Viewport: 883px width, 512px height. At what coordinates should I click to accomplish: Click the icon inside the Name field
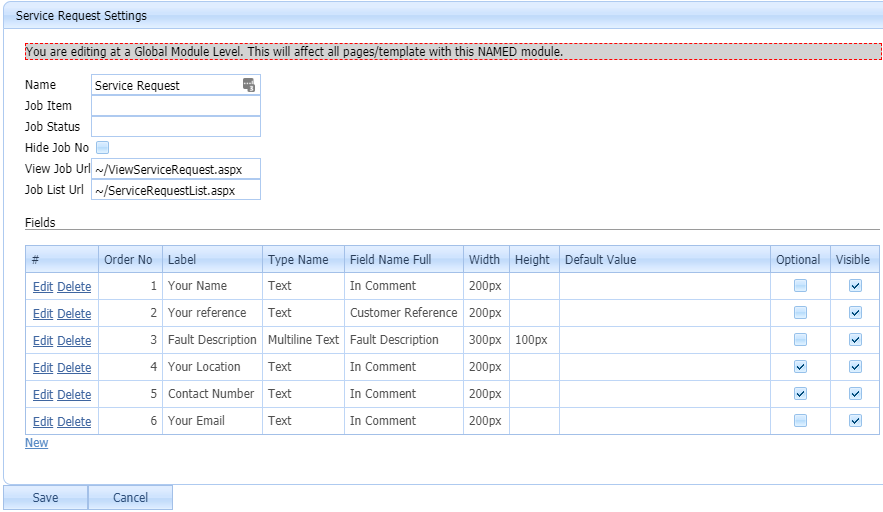point(249,85)
